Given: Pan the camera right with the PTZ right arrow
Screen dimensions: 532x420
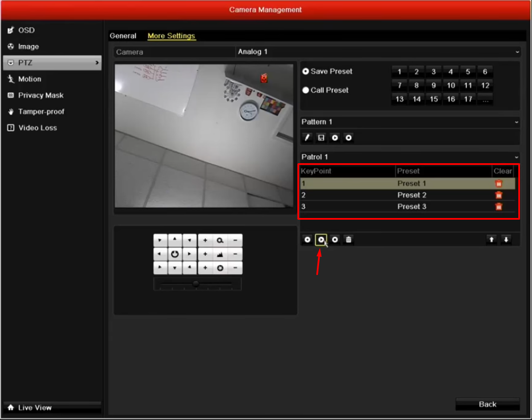Looking at the screenshot, I should tap(190, 254).
